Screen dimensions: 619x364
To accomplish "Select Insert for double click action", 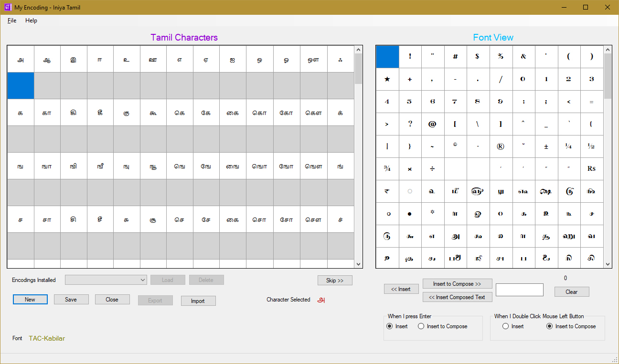I will (x=505, y=326).
